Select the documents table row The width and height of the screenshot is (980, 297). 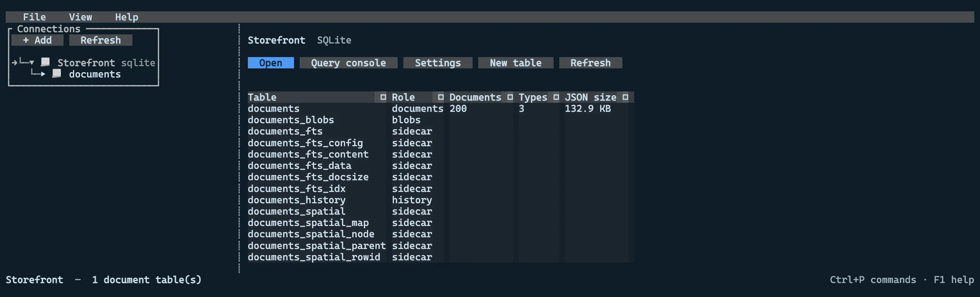pyautogui.click(x=440, y=108)
